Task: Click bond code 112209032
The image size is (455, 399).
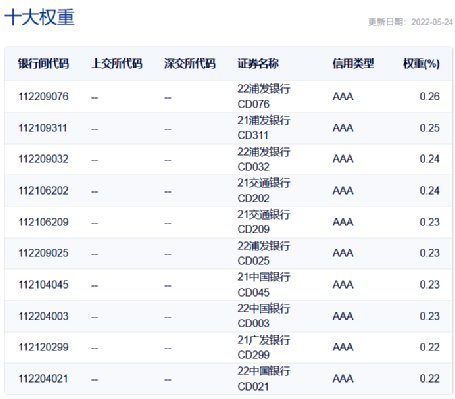Action: coord(43,159)
